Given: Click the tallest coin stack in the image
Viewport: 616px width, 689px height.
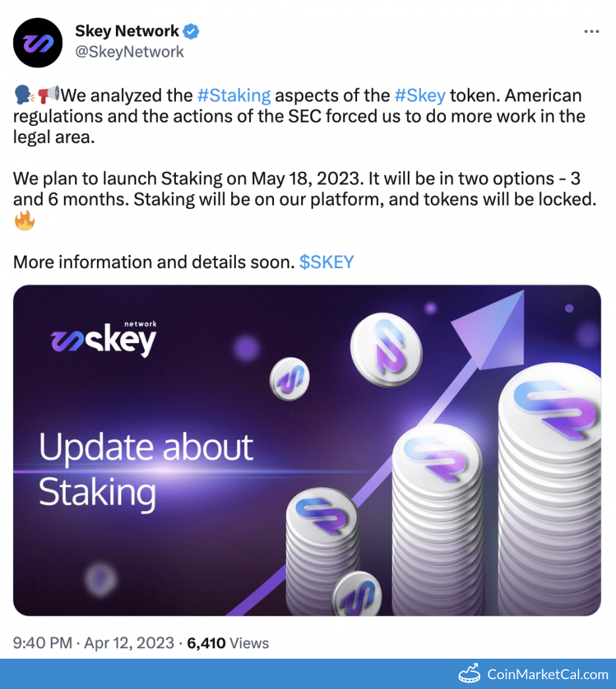Looking at the screenshot, I should click(x=549, y=494).
